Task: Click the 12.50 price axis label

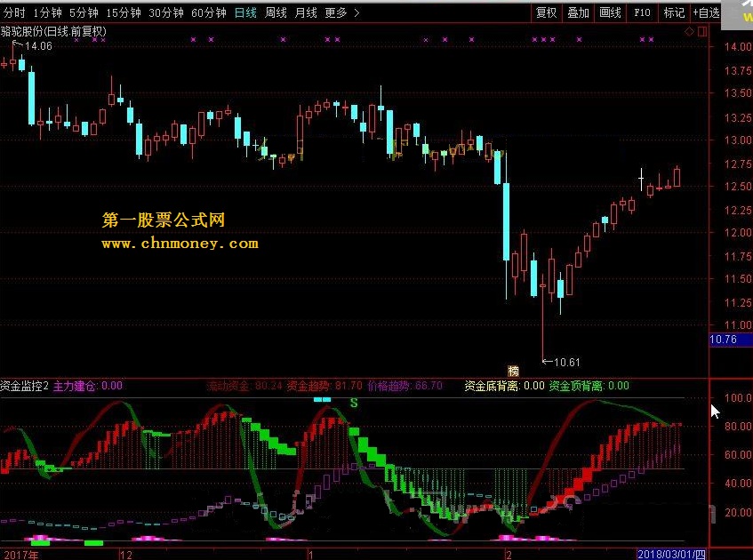Action: 738,187
